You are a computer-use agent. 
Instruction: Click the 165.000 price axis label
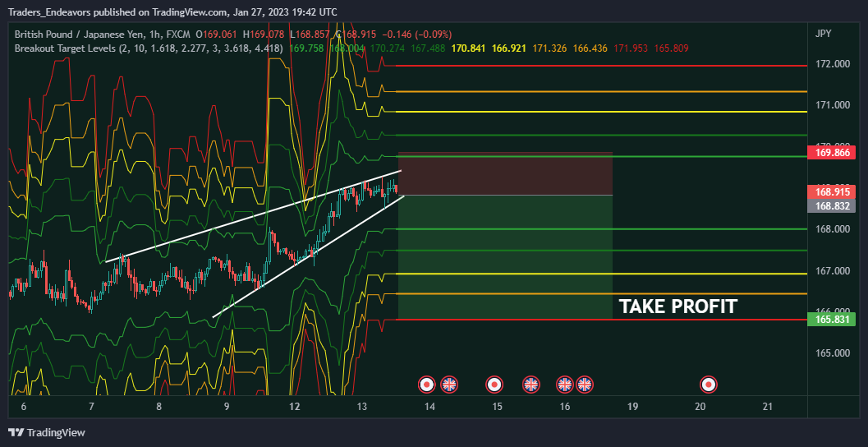pos(834,353)
